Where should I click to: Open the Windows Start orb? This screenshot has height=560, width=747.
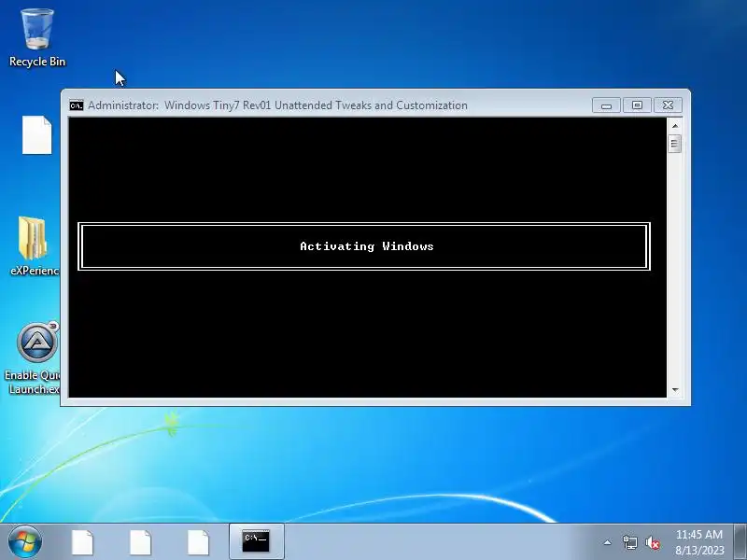[25, 541]
